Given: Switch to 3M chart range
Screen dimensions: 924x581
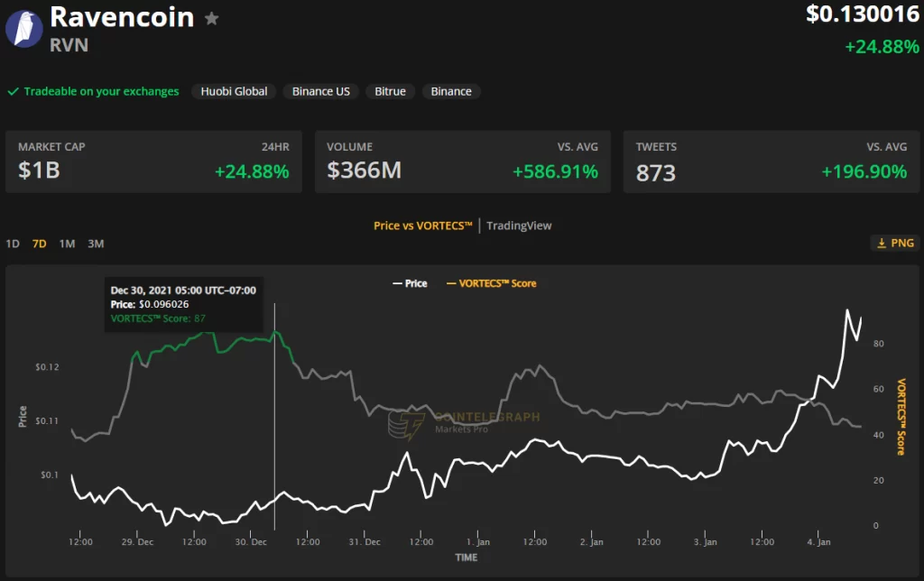Looking at the screenshot, I should [x=96, y=244].
